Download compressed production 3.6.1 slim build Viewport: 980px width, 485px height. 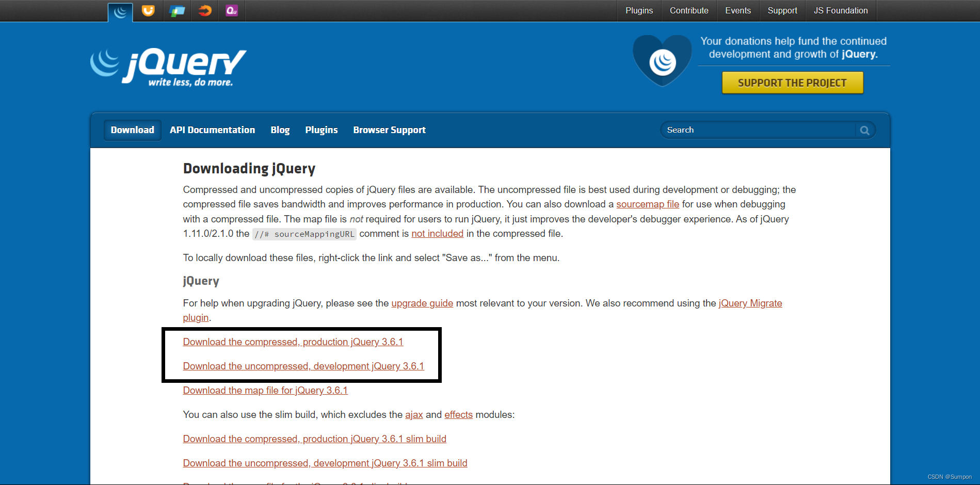[x=315, y=439]
